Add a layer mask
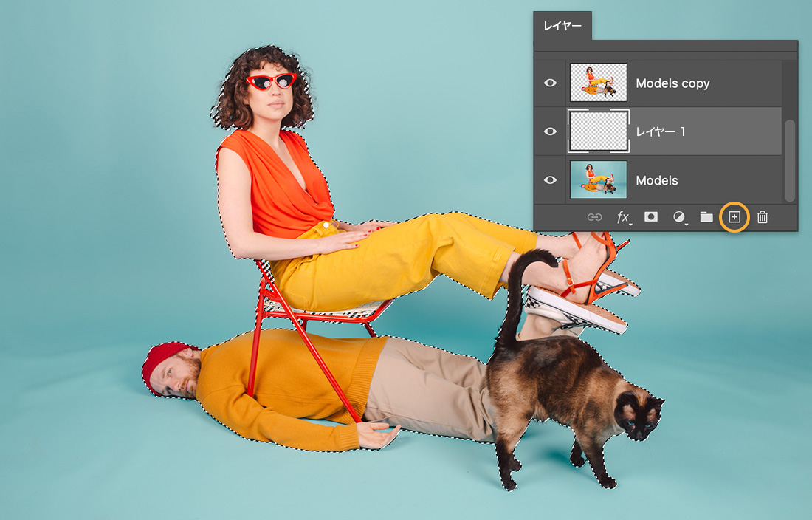The width and height of the screenshot is (812, 520). coord(651,217)
